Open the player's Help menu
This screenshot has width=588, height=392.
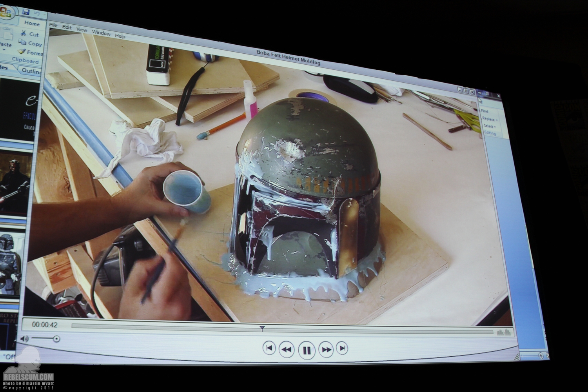point(120,36)
